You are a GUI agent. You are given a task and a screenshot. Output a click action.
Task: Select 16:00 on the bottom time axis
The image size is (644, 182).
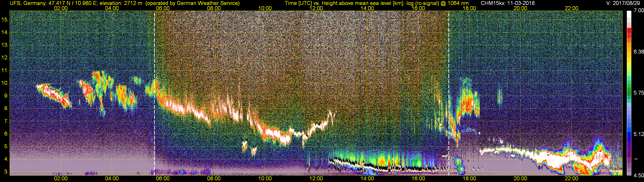coord(418,179)
